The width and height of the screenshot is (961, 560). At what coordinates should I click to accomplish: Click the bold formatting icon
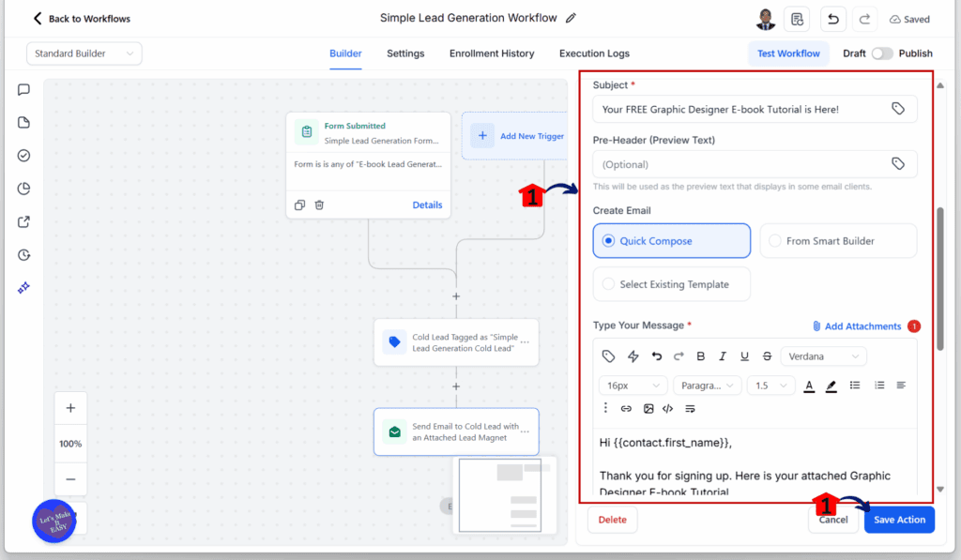tap(700, 356)
